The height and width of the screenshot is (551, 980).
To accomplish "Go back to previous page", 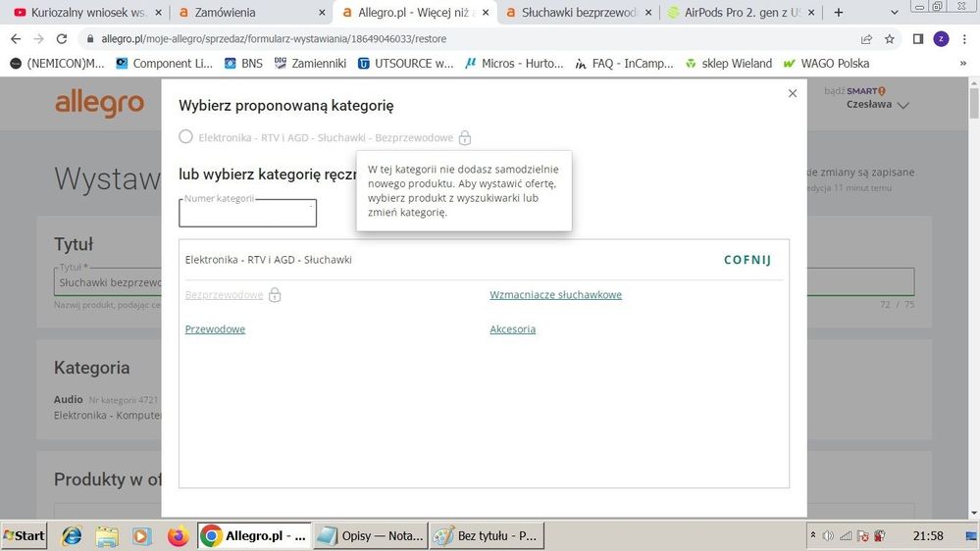I will (16, 39).
